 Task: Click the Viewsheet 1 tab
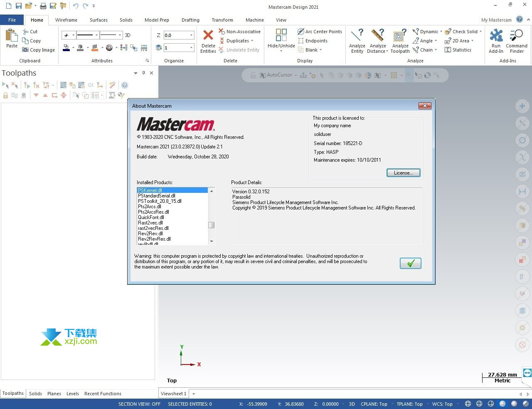174,394
